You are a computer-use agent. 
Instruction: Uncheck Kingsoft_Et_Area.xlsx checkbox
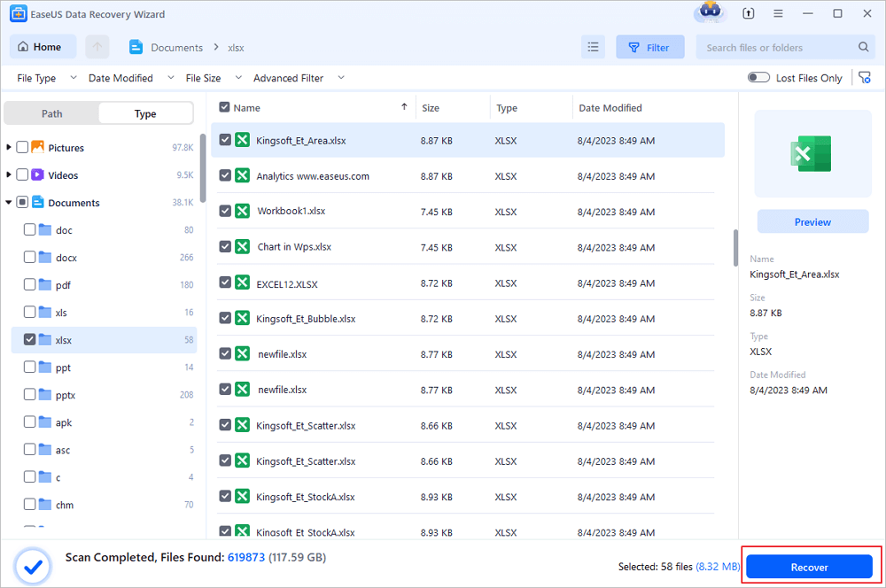click(x=225, y=140)
